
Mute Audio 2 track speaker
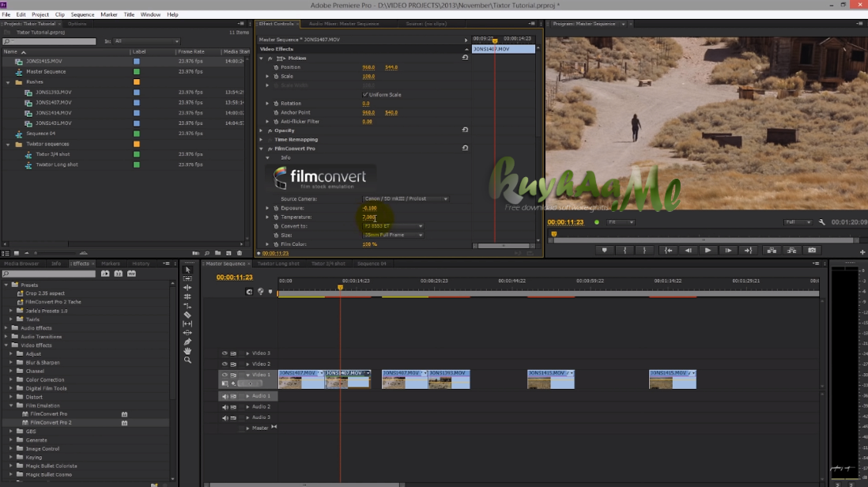click(225, 406)
